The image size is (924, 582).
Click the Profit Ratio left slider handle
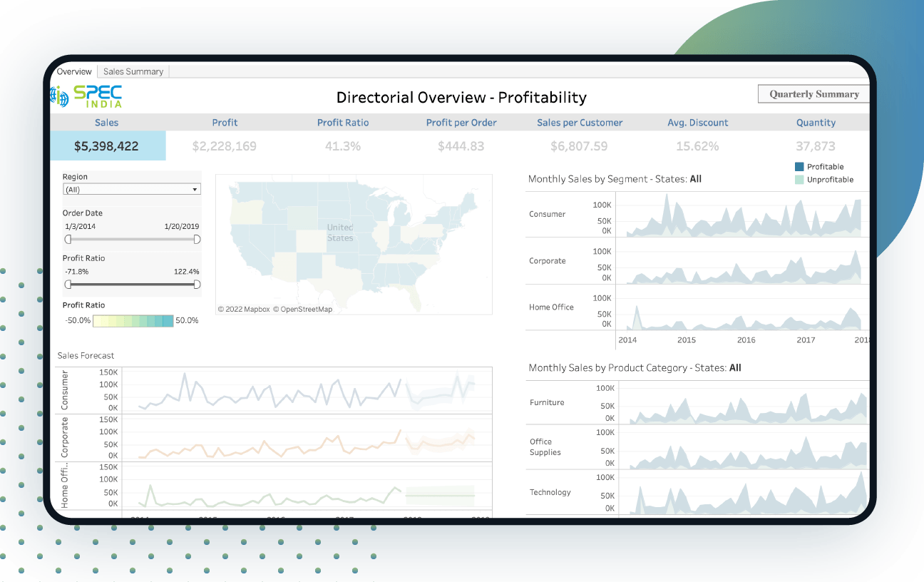pos(68,285)
